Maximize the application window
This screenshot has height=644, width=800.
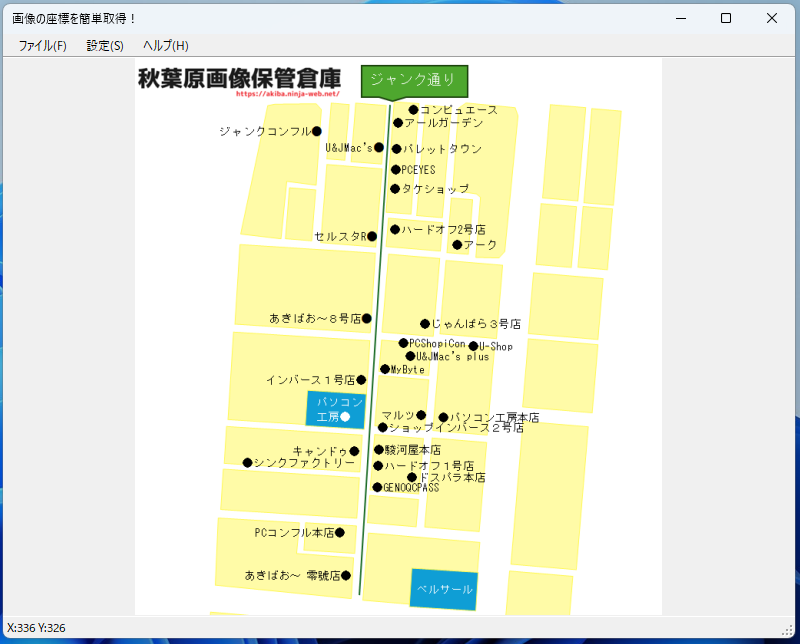[x=726, y=18]
